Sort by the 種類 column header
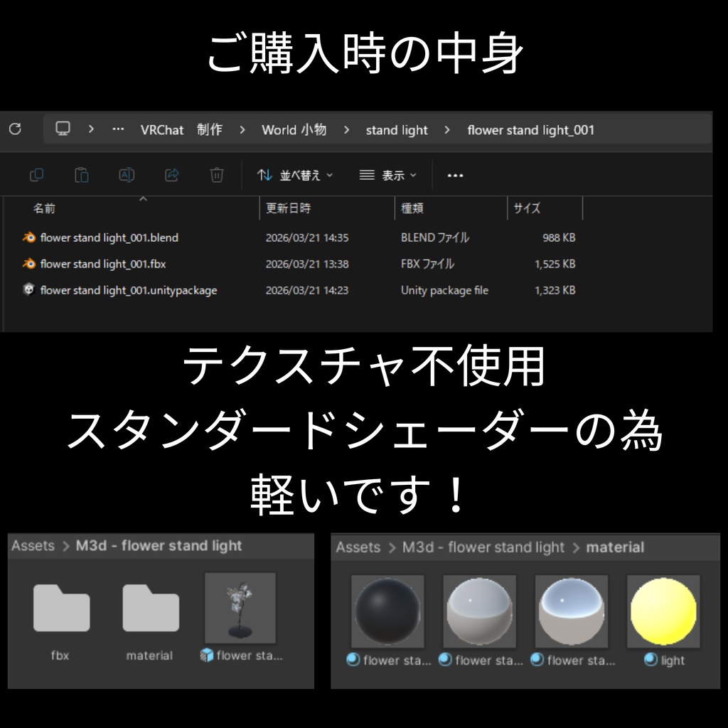Screen dimensions: 728x728 (x=412, y=208)
